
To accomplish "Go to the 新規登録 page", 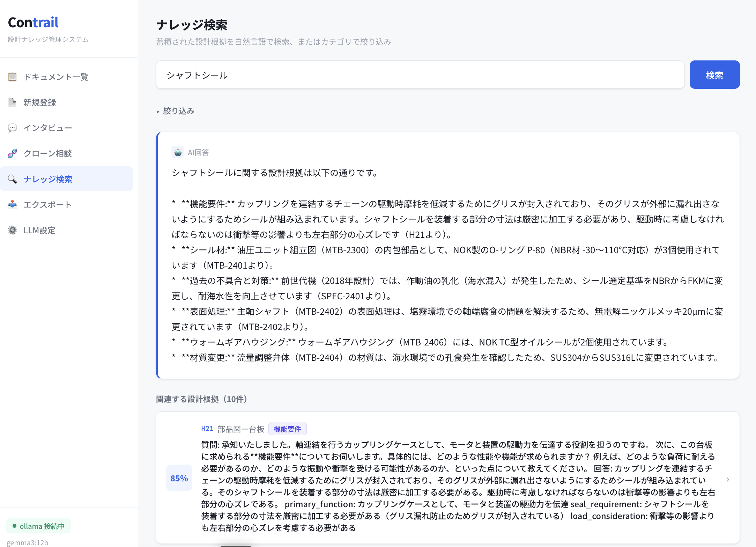I will tap(66, 102).
